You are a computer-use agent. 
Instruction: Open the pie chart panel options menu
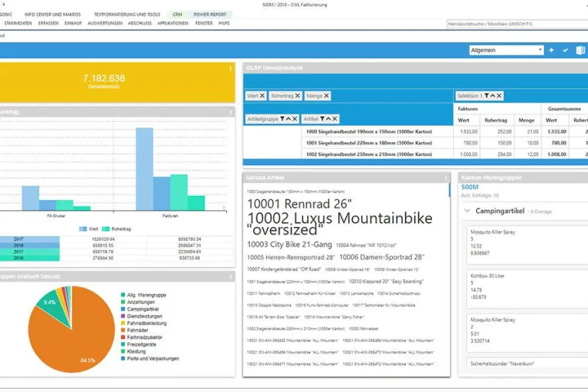[230, 276]
